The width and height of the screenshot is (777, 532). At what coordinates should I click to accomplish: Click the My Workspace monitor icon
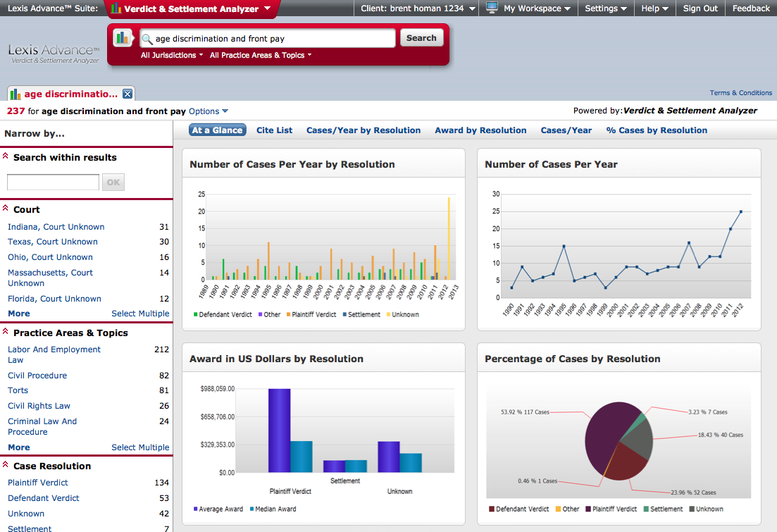coord(492,8)
